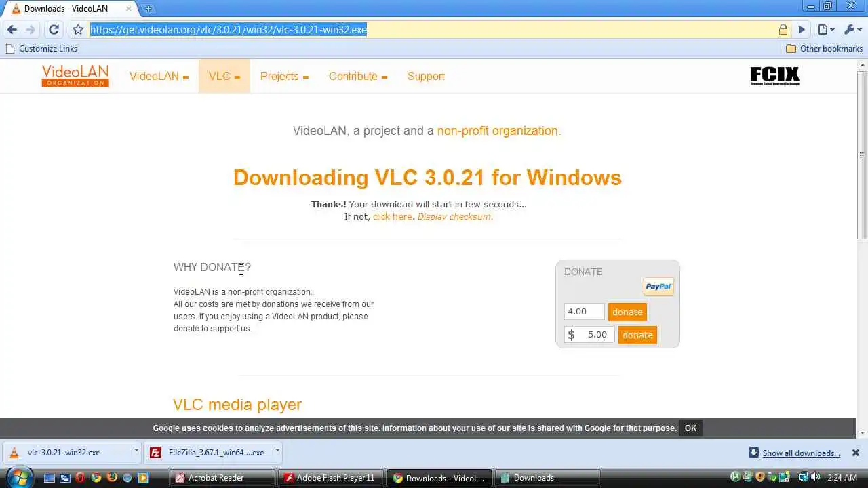This screenshot has width=868, height=488.
Task: Edit the $ 5.00 donation amount field
Action: 589,335
